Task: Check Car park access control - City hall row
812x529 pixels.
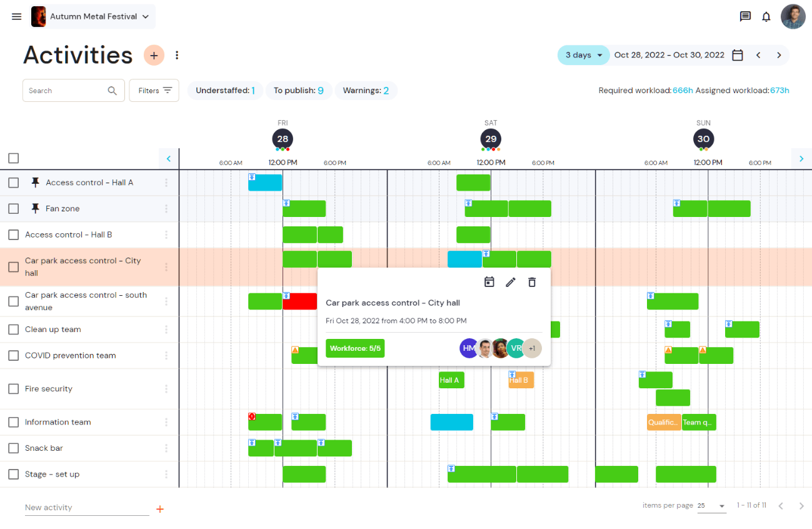Action: click(x=14, y=267)
